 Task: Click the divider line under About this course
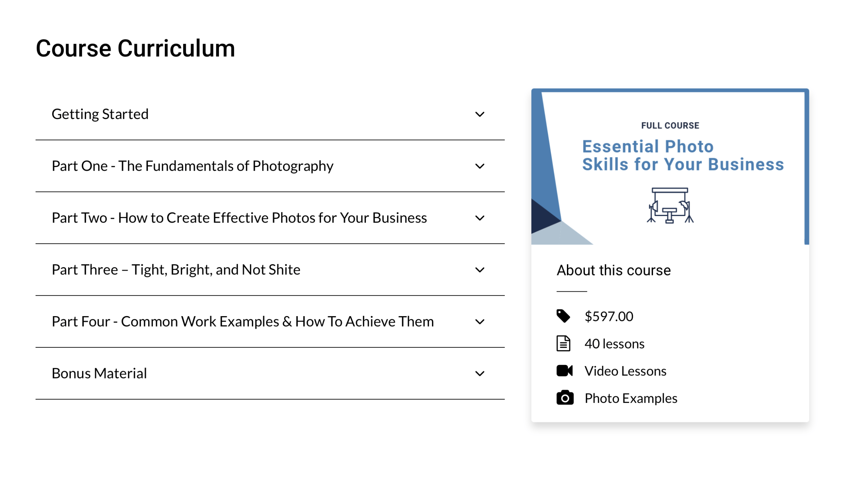[571, 291]
